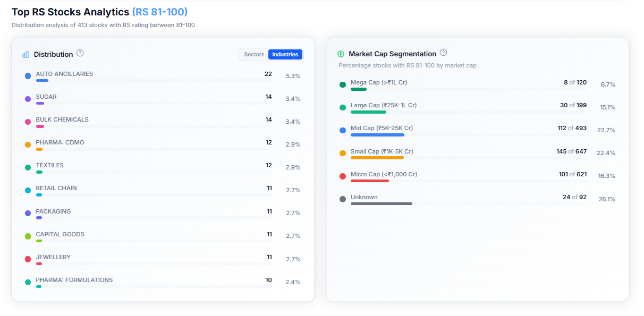This screenshot has width=644, height=316.
Task: Click the 22.7% Mid Cap percentage
Action: [x=606, y=130]
